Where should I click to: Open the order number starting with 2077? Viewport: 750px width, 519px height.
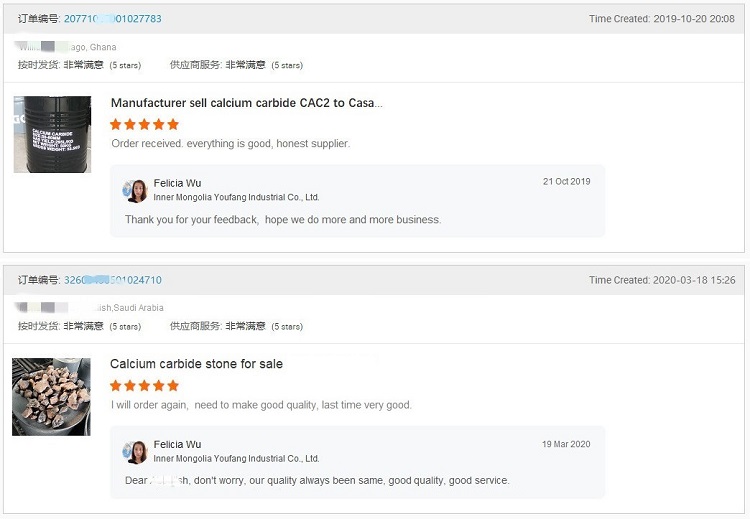click(112, 19)
